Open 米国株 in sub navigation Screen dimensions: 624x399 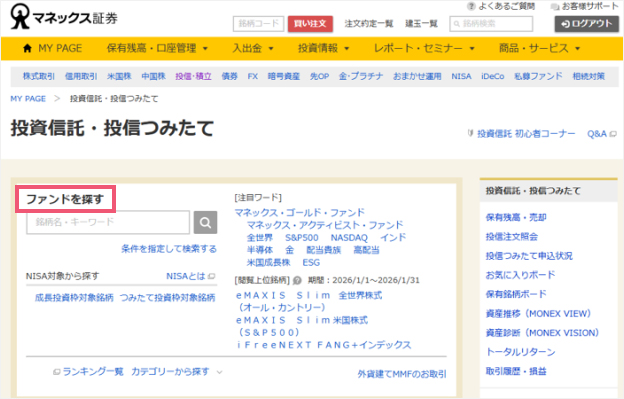click(119, 76)
